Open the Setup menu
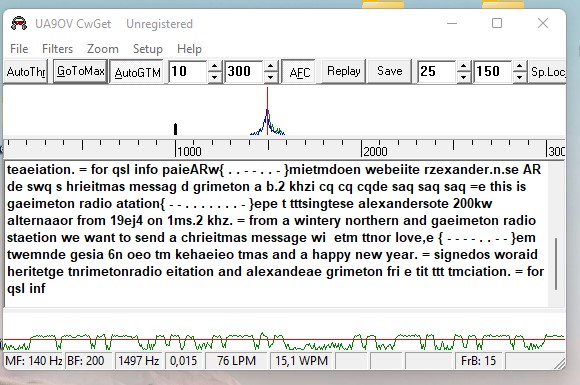Viewport: 580px width, 385px height. [x=148, y=49]
